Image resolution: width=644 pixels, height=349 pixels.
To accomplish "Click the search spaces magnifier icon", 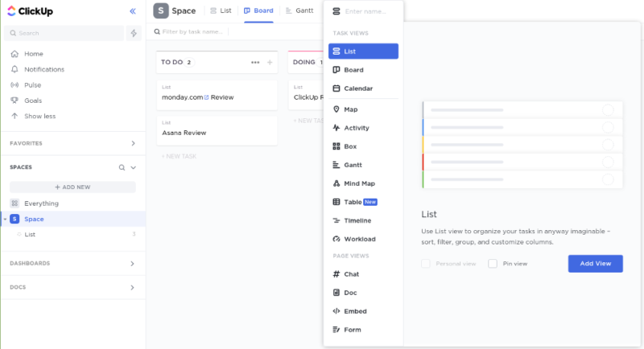I will coord(122,167).
